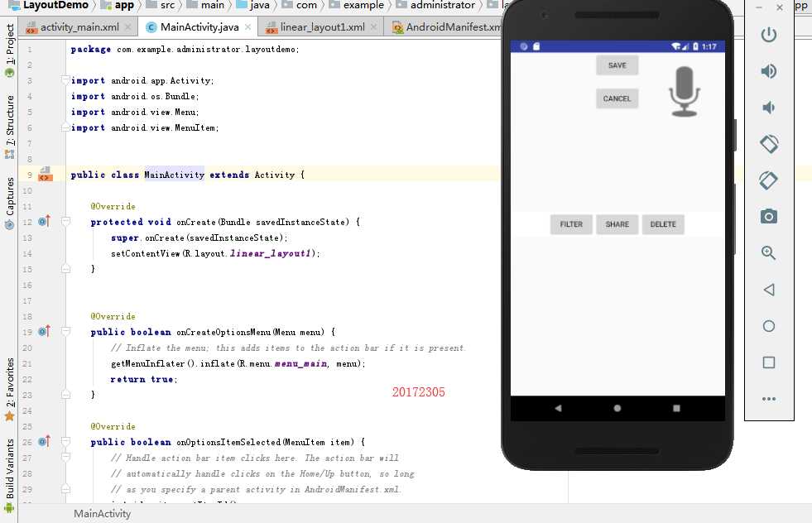Collapse the onOptionsItemSelected method fold marker
The image size is (812, 523).
pyautogui.click(x=65, y=442)
